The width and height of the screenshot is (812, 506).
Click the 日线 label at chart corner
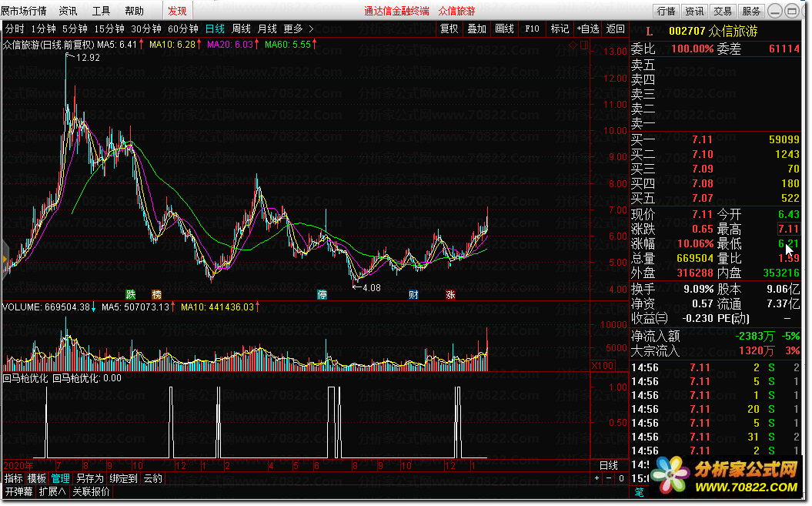(x=609, y=465)
